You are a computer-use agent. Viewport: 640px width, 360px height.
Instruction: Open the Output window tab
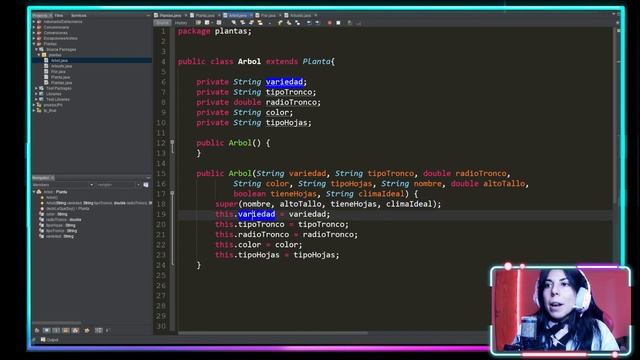coord(49,340)
